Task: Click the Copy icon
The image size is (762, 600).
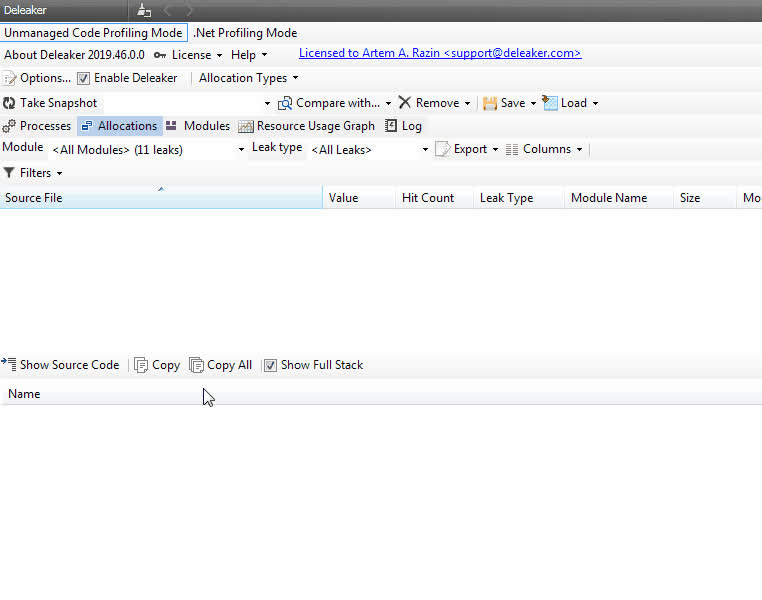Action: 141,365
